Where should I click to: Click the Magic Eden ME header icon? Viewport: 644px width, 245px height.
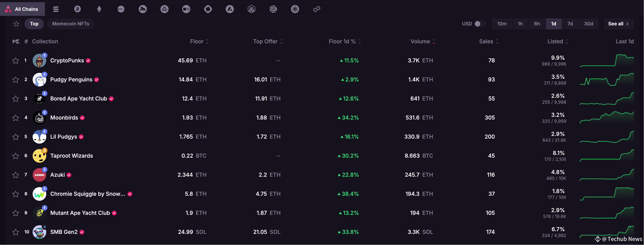click(16, 42)
